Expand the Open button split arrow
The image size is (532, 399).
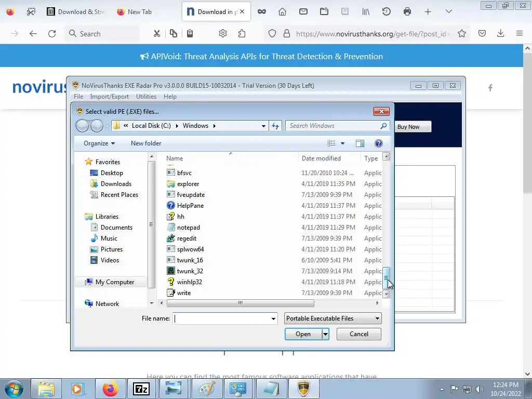(325, 334)
